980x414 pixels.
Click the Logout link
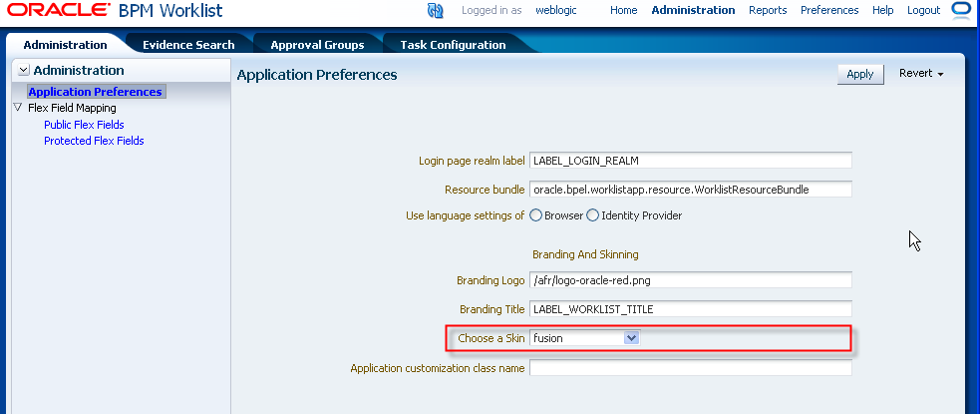pyautogui.click(x=924, y=10)
